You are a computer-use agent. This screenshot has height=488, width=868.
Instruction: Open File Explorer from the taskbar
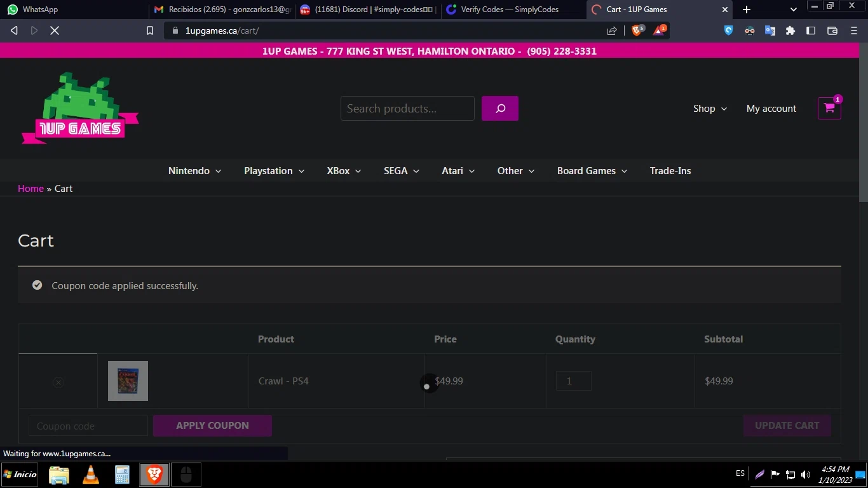59,475
